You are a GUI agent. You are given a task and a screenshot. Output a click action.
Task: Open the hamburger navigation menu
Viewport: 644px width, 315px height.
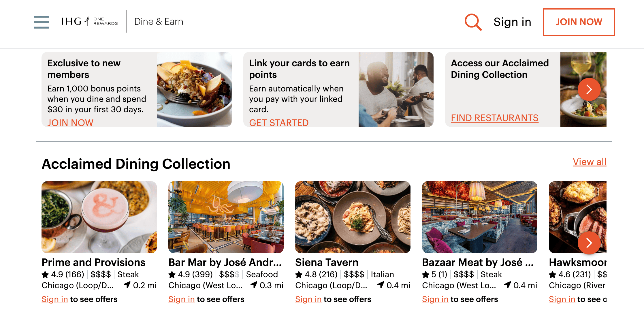[x=41, y=22]
